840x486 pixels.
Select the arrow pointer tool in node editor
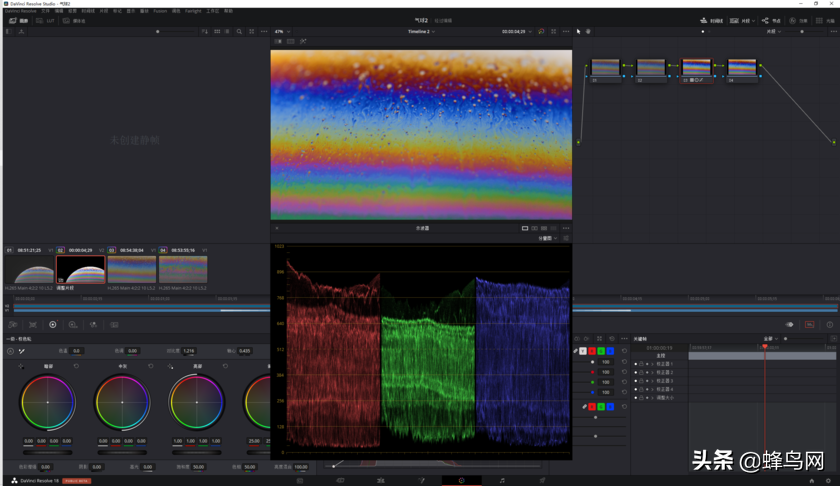pos(578,31)
